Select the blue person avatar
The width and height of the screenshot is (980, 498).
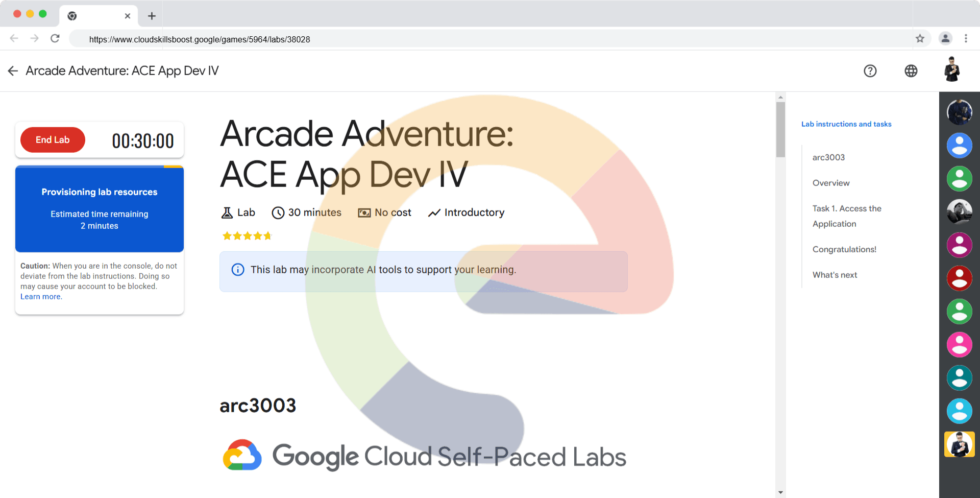(960, 146)
